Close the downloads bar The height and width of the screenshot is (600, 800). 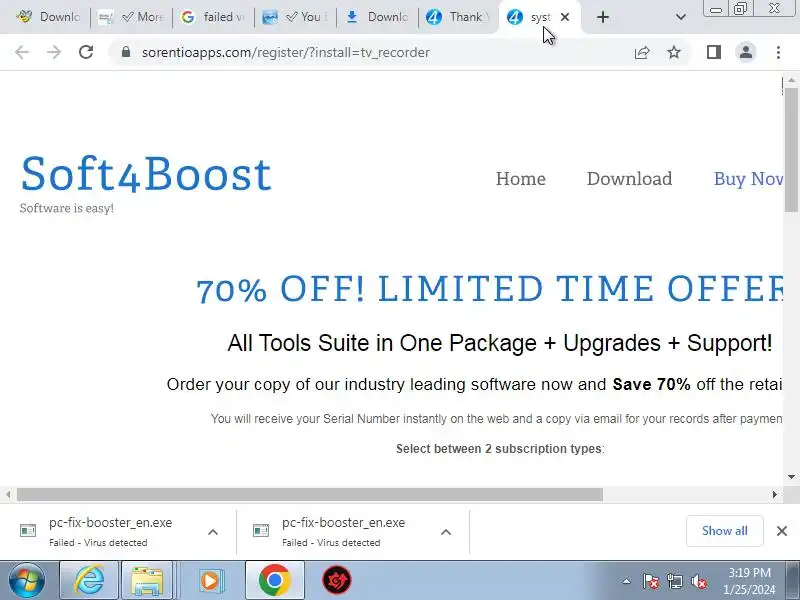782,531
